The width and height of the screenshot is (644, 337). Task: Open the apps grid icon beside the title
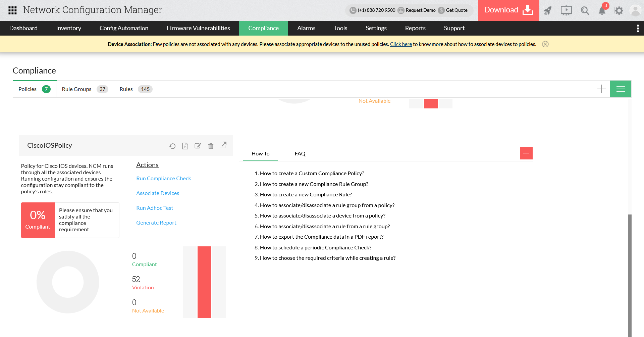[12, 10]
